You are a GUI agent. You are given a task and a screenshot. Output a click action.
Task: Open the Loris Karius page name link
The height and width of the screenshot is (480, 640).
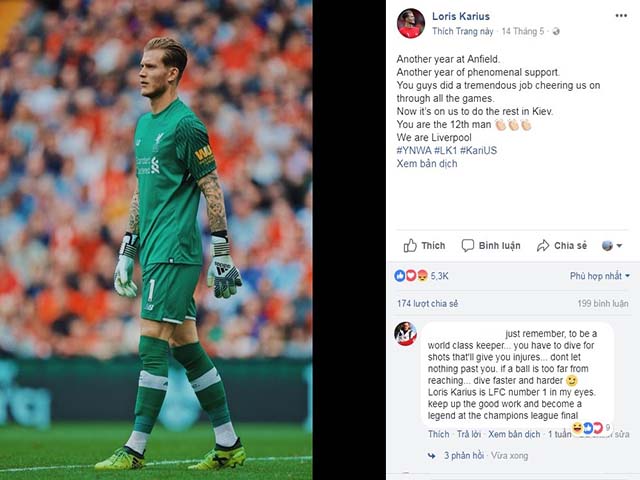coord(461,16)
